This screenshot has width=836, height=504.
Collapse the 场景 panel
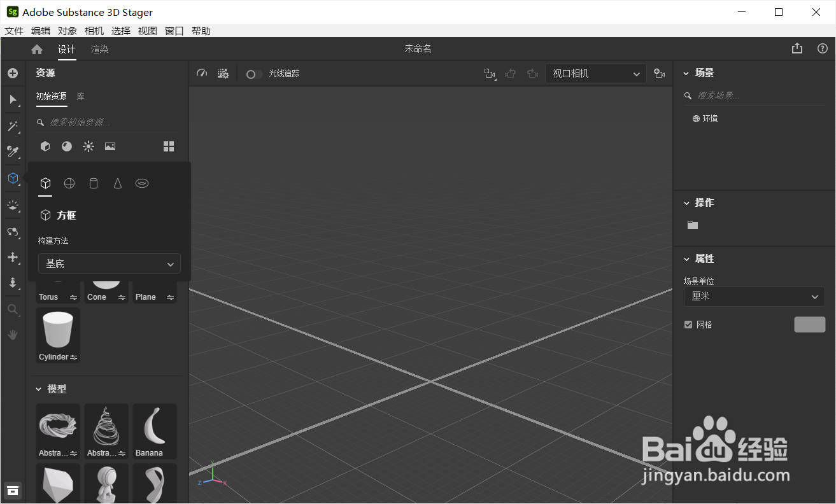(686, 73)
